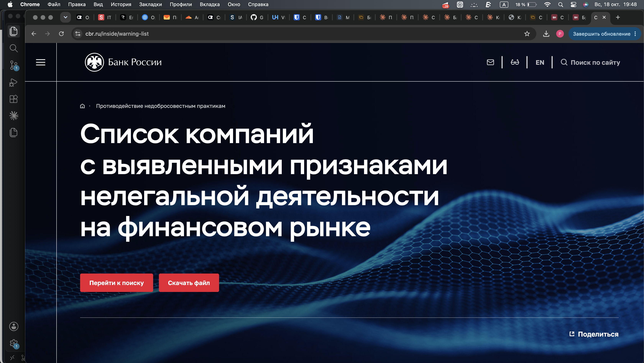Screen dimensions: 644x363
Task: View site information icon in address bar
Action: (78, 34)
